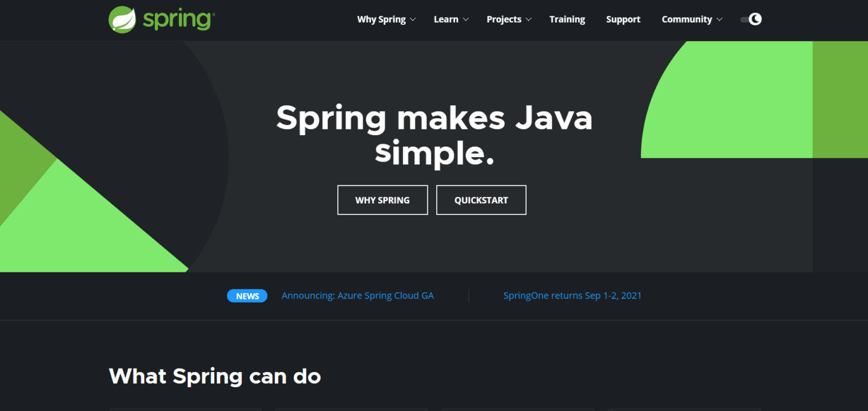
Task: Open the QUICKSTART guide
Action: (481, 200)
